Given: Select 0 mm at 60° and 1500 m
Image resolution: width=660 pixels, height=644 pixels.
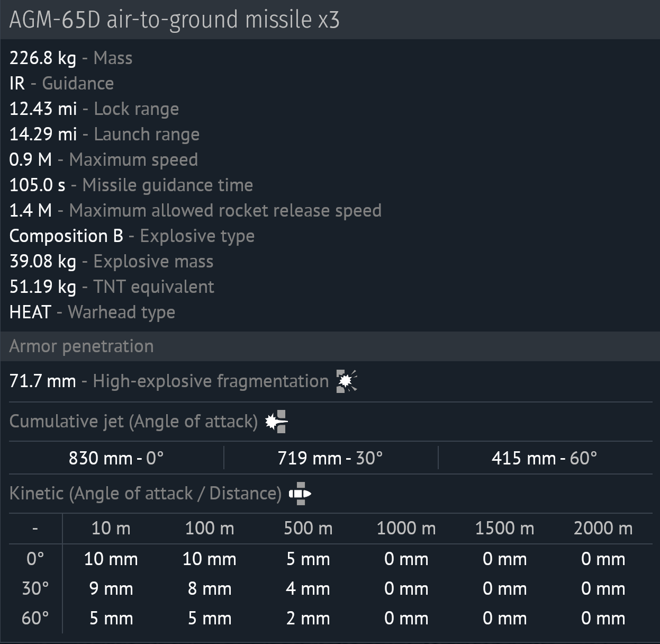Looking at the screenshot, I should coord(504,618).
